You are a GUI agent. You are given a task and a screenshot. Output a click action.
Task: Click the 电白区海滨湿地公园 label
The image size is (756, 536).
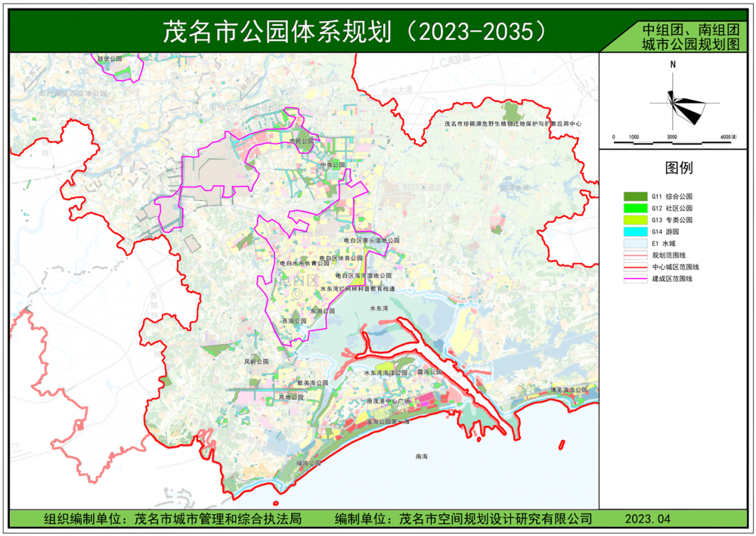363,276
